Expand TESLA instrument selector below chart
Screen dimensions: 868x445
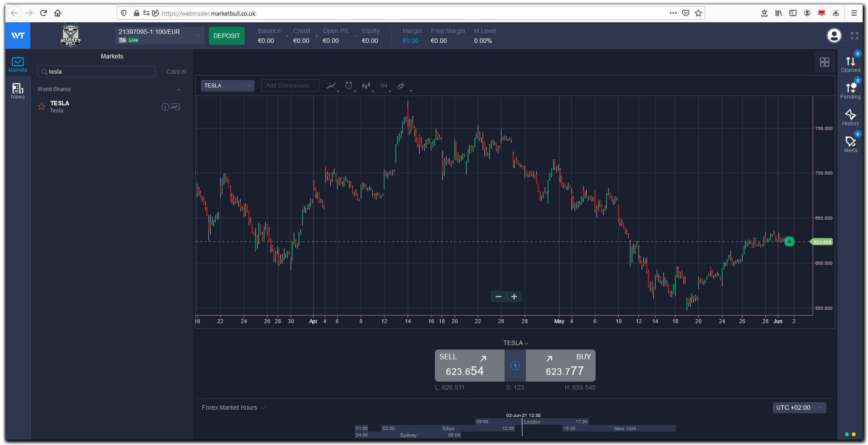click(x=516, y=343)
